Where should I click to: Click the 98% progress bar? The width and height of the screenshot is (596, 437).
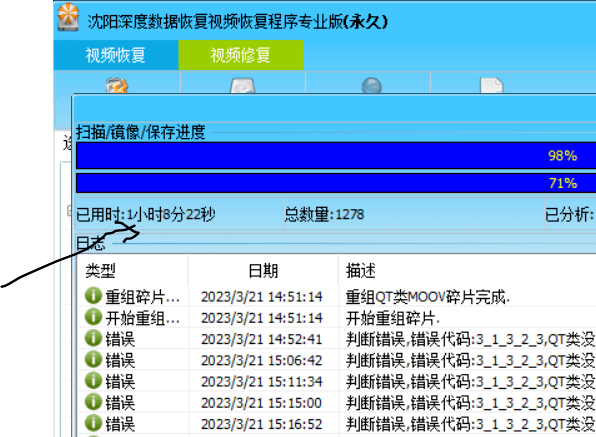(x=336, y=155)
